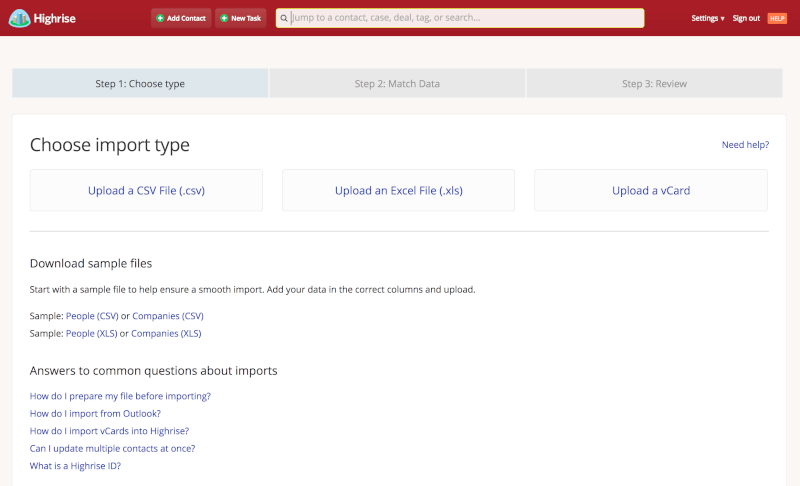This screenshot has width=800, height=486.
Task: Click the magnifier icon in search bar
Action: click(284, 18)
